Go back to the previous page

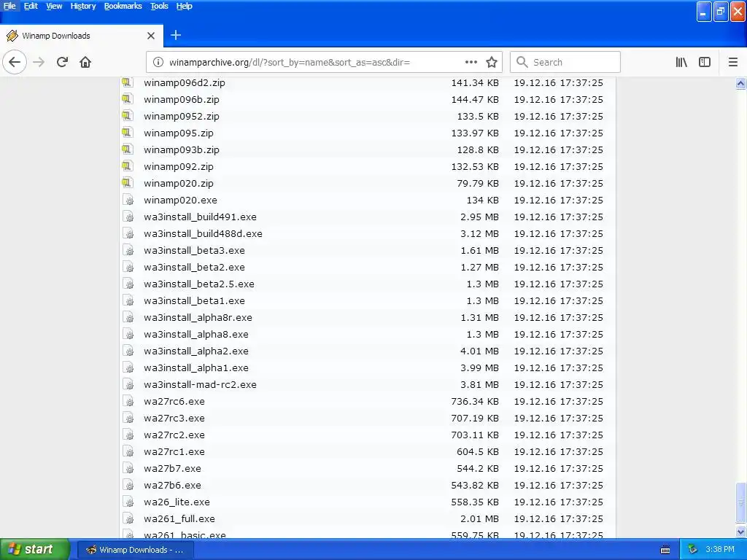pyautogui.click(x=15, y=62)
